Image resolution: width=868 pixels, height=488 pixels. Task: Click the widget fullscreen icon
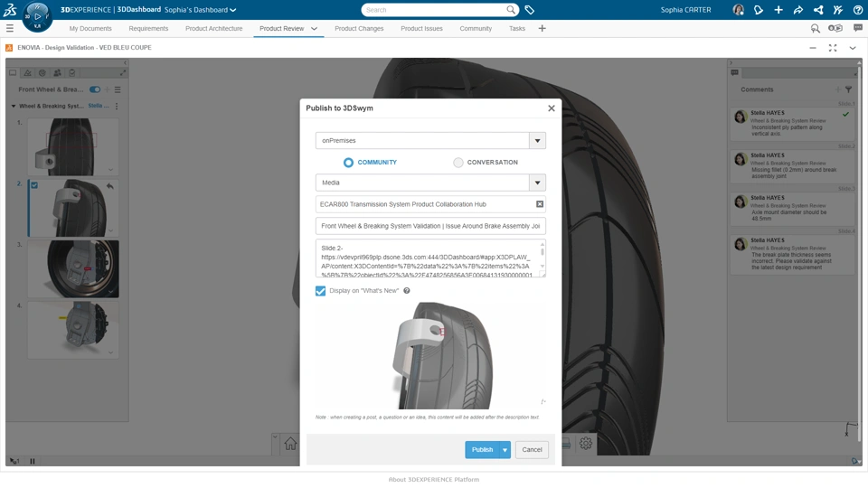(x=833, y=48)
